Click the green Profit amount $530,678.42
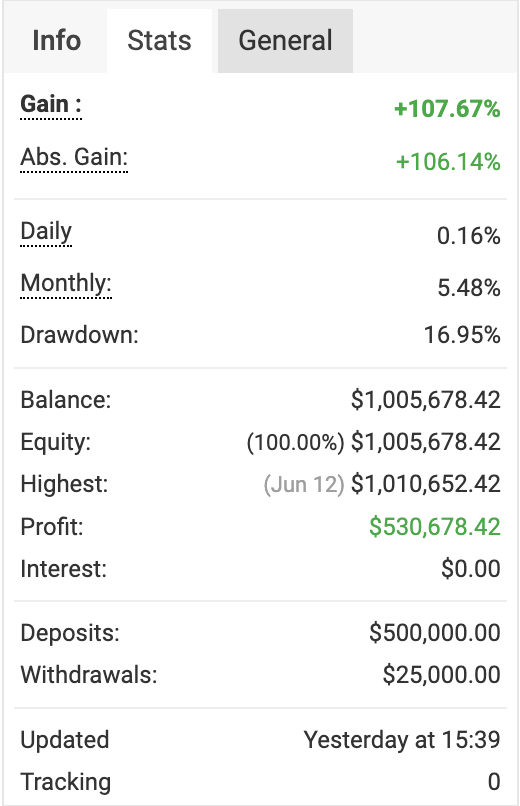The width and height of the screenshot is (520, 806). (435, 527)
